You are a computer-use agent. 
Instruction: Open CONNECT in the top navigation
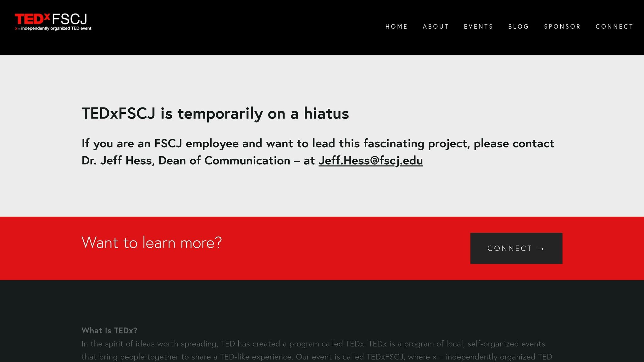pyautogui.click(x=614, y=26)
